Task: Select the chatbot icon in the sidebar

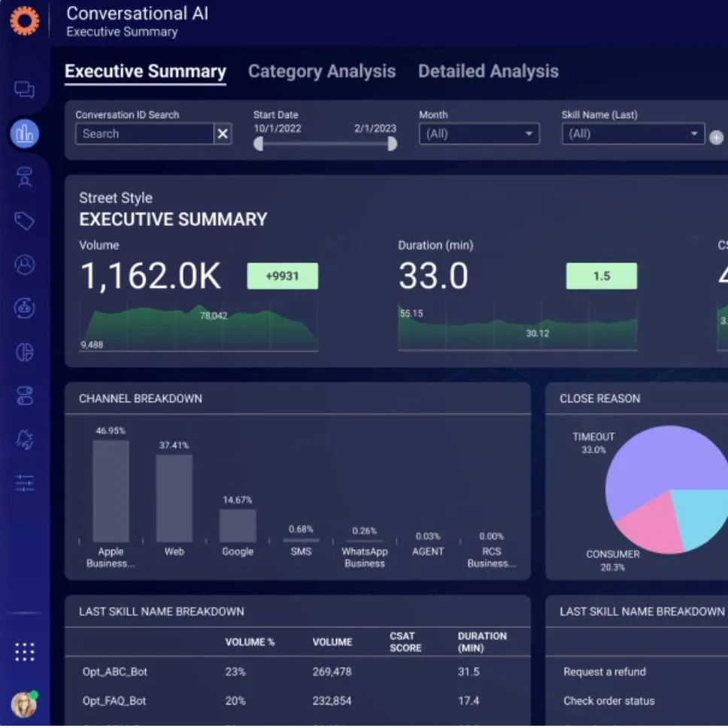Action: click(25, 308)
